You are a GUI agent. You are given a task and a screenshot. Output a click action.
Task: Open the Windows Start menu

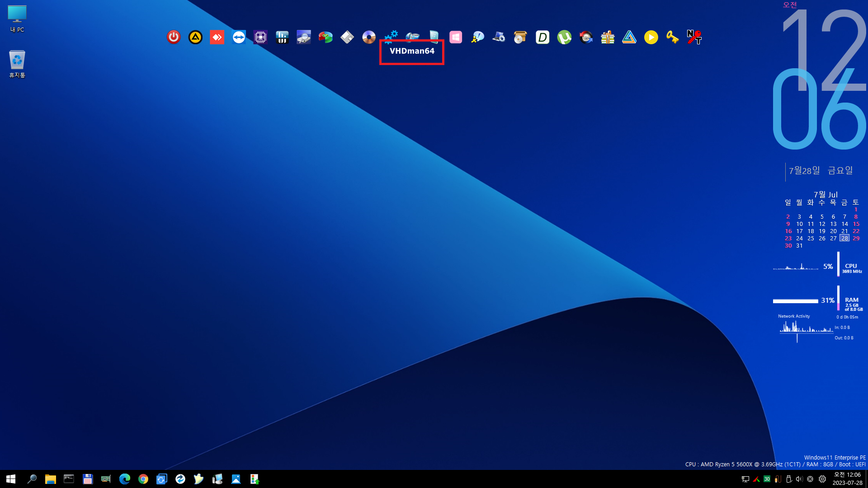coord(11,479)
